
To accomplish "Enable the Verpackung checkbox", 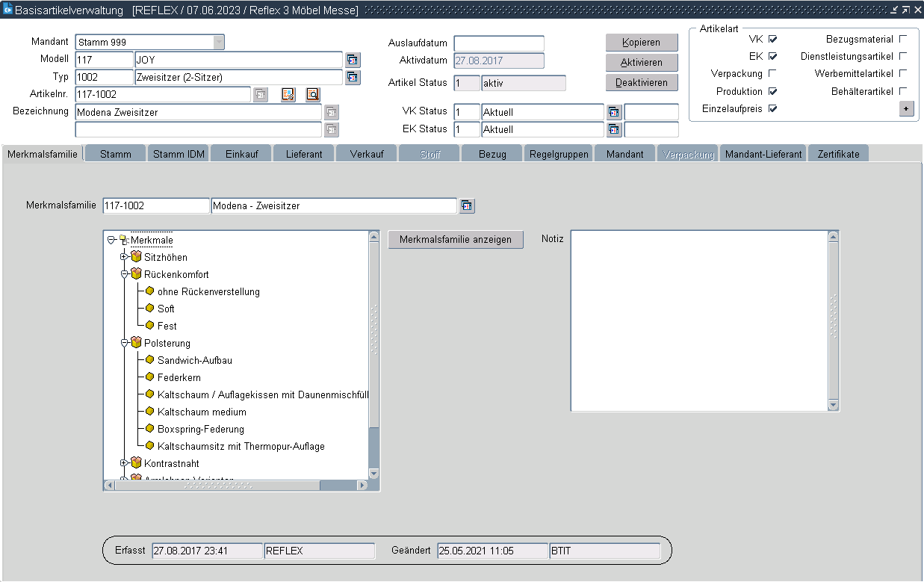I will (772, 74).
